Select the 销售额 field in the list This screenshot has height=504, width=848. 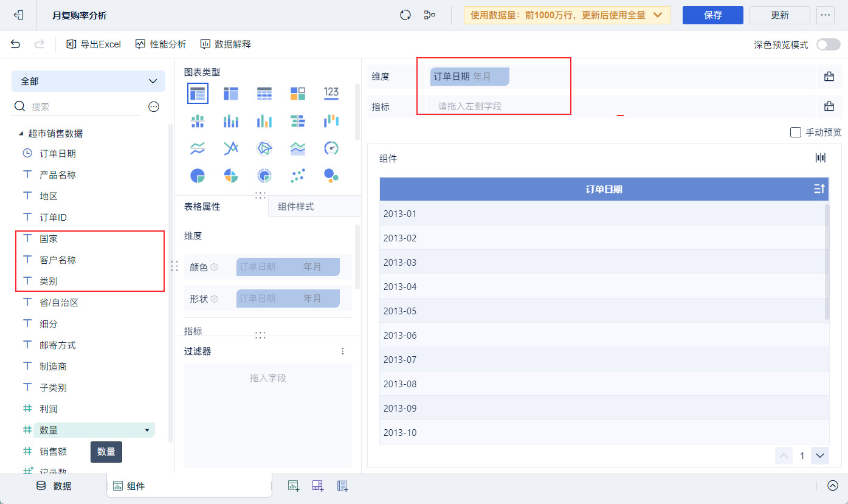tap(53, 452)
